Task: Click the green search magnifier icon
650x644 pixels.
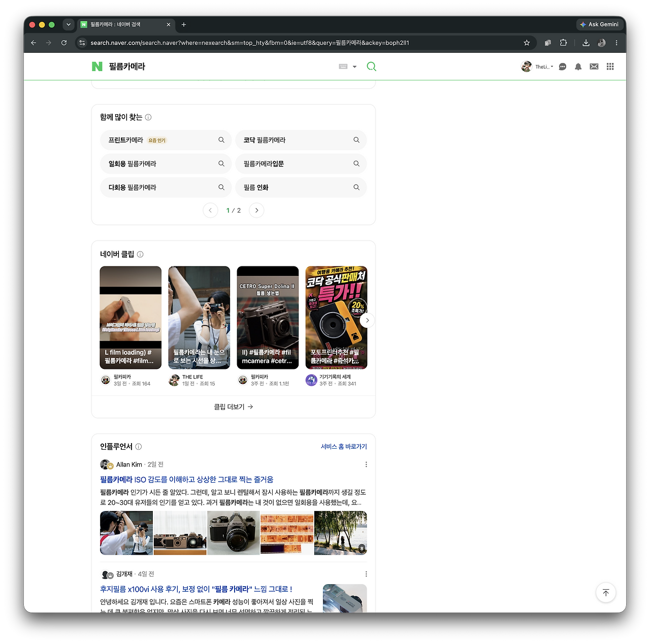Action: coord(371,66)
